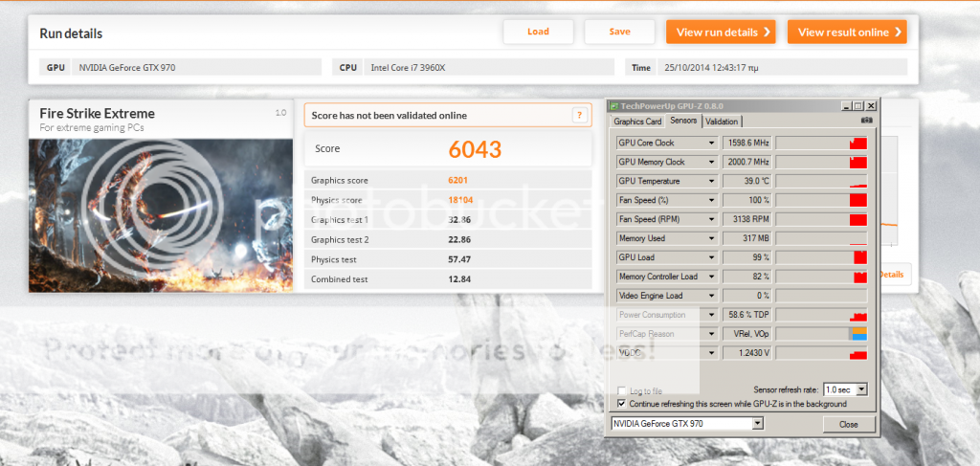Expand the GPU Temperature sensor dropdown
Image resolution: width=980 pixels, height=466 pixels.
[711, 181]
